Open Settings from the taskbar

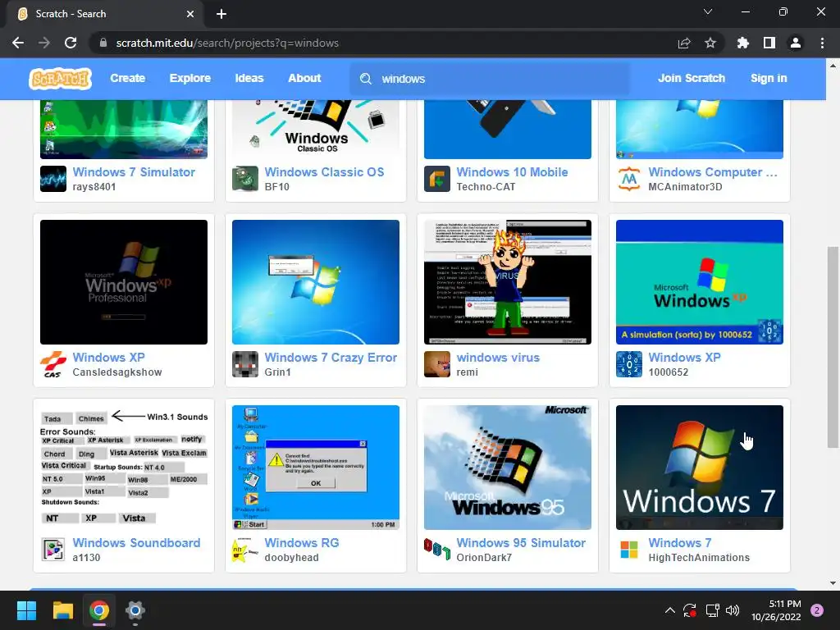tap(135, 610)
